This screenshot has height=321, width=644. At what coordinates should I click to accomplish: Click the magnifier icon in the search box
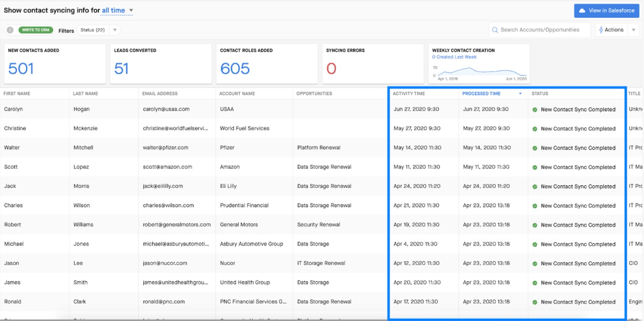pos(495,30)
